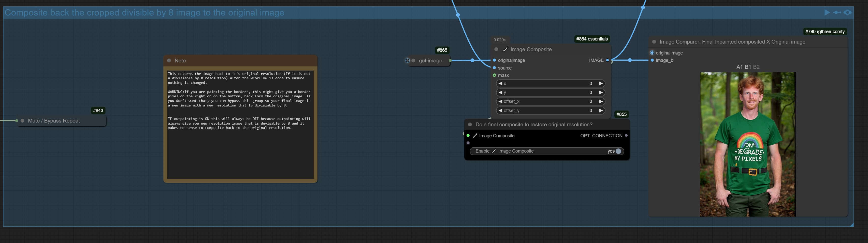Click the bypass arrow icon in group header
868x243 pixels.
(837, 12)
